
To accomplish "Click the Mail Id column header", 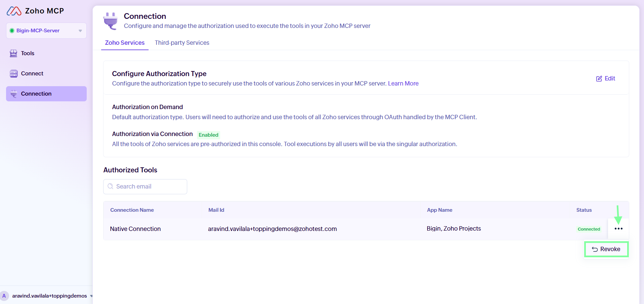I will (x=216, y=210).
